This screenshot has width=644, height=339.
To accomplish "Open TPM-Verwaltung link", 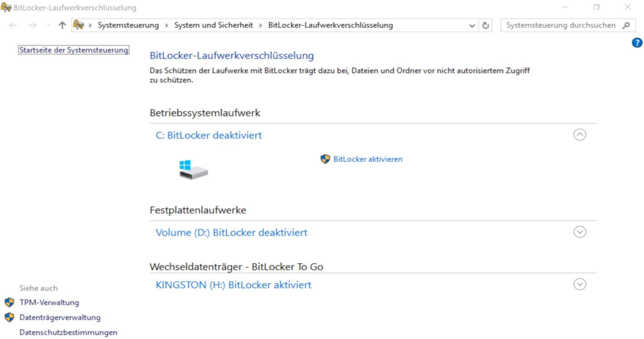I will 49,303.
